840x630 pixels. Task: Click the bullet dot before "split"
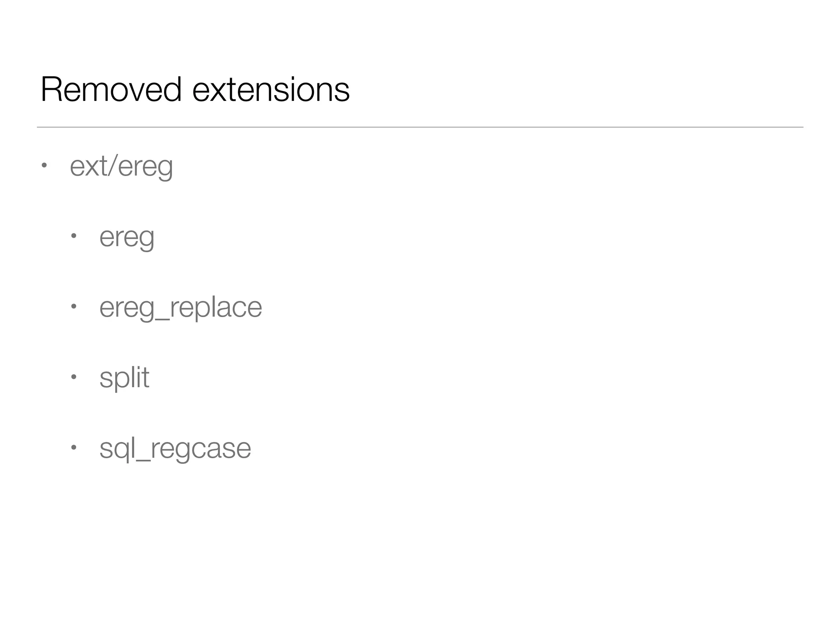pos(73,377)
